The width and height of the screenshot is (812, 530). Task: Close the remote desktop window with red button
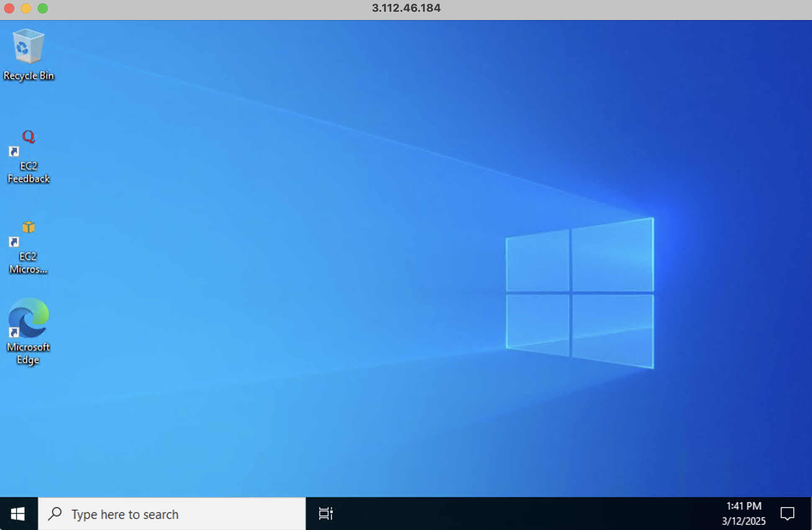pos(9,8)
